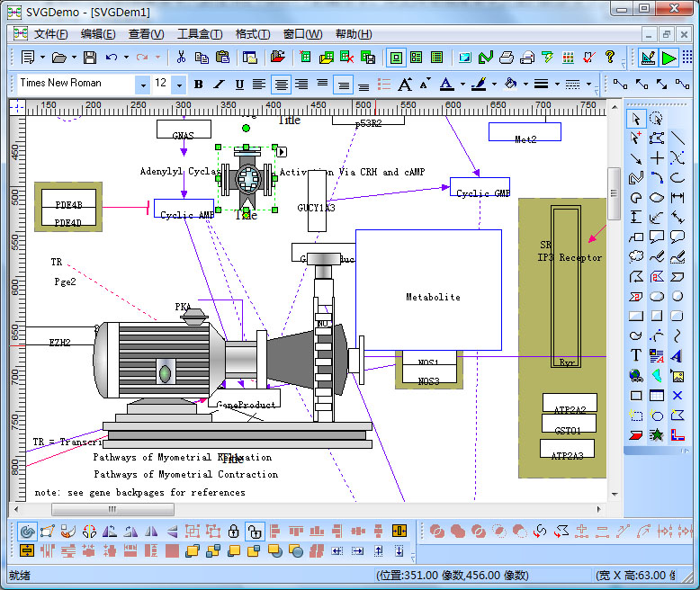Toggle Bold text formatting
Screen dimensions: 700x590
point(198,85)
